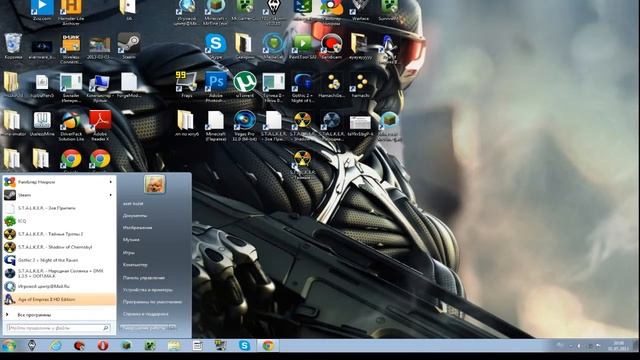This screenshot has height=360, width=640.
Task: Switch to Chrome in the taskbar
Action: [268, 346]
